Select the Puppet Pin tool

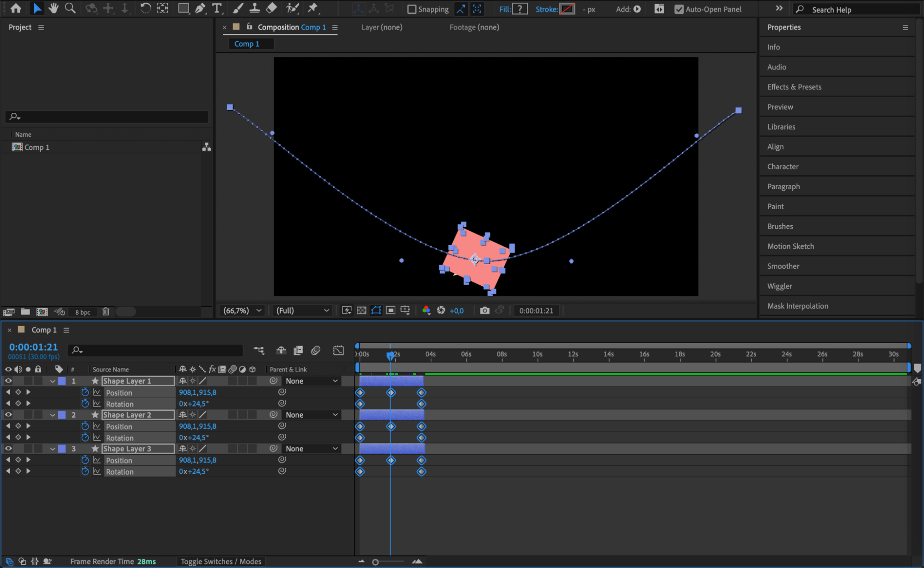(x=313, y=8)
